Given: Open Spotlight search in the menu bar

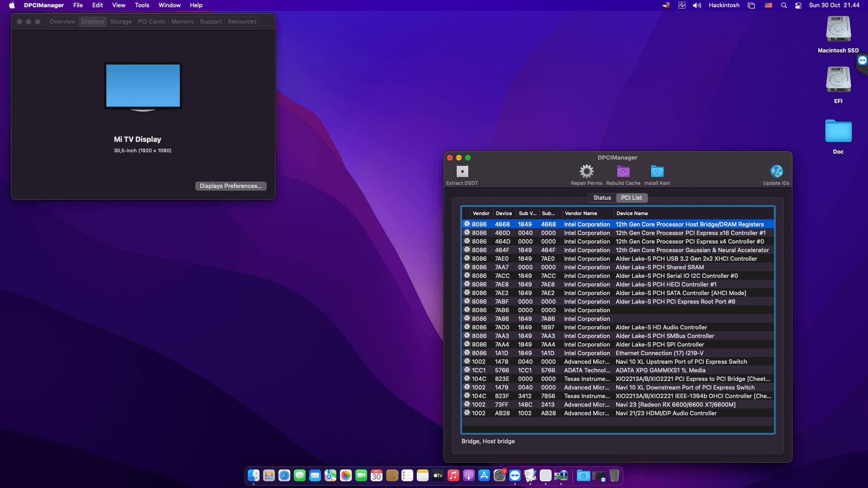Looking at the screenshot, I should (784, 5).
